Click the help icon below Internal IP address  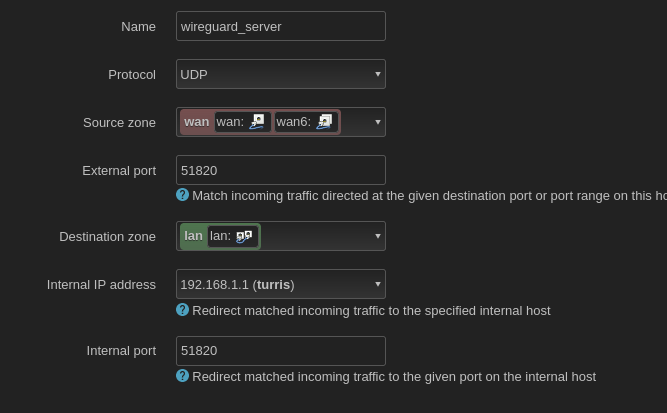pyautogui.click(x=182, y=310)
